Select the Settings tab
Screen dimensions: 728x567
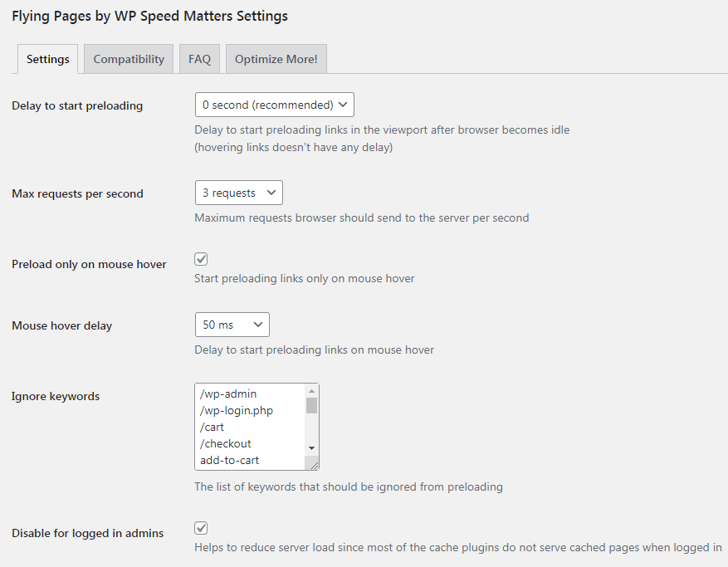point(47,59)
